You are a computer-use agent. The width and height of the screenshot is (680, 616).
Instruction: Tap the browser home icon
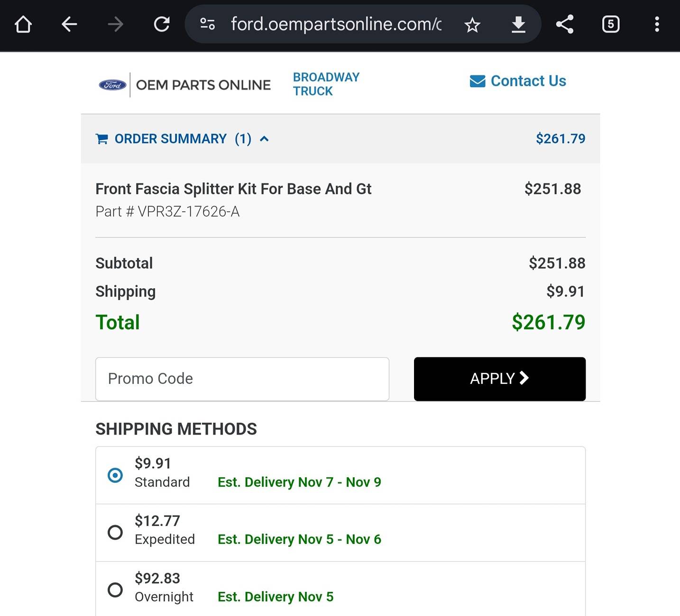click(23, 24)
